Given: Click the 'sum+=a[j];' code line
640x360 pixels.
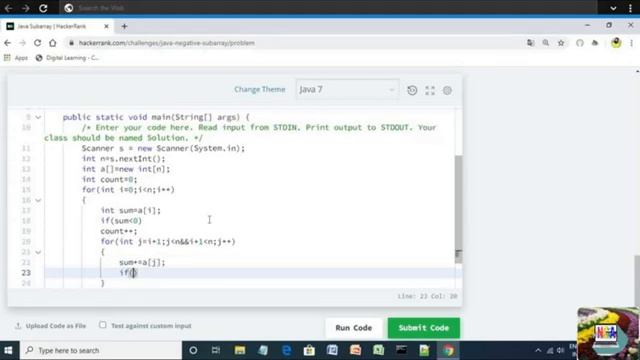Looking at the screenshot, I should tap(142, 262).
